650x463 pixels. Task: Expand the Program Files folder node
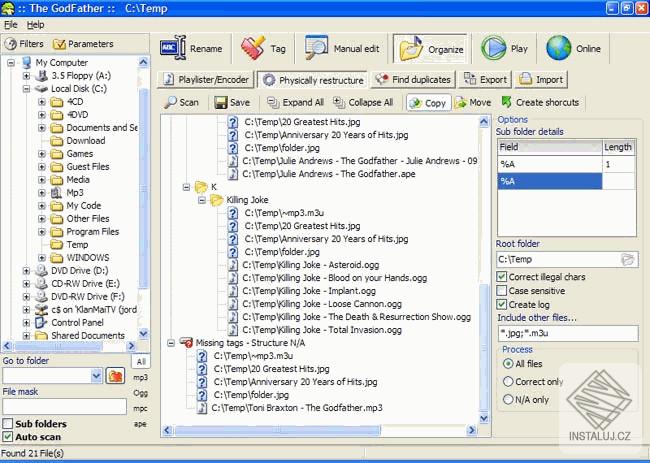click(41, 232)
